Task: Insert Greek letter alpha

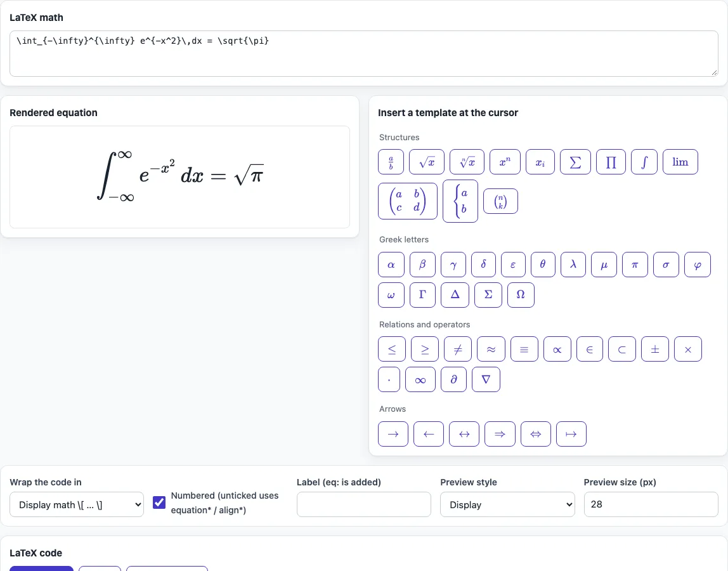Action: coord(391,265)
